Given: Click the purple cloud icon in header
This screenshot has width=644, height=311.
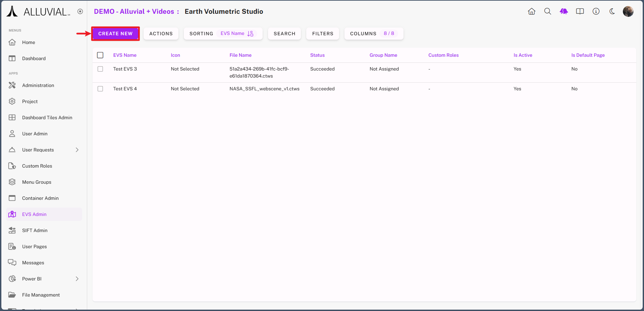Looking at the screenshot, I should tap(564, 11).
